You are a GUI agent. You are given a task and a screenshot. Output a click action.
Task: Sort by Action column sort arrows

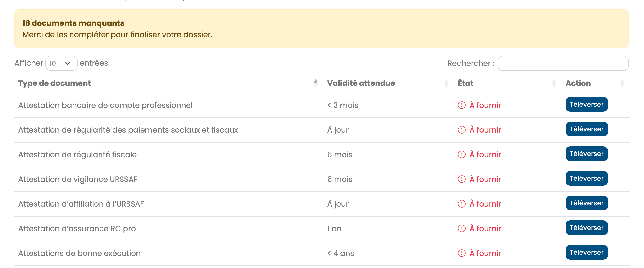pos(622,83)
